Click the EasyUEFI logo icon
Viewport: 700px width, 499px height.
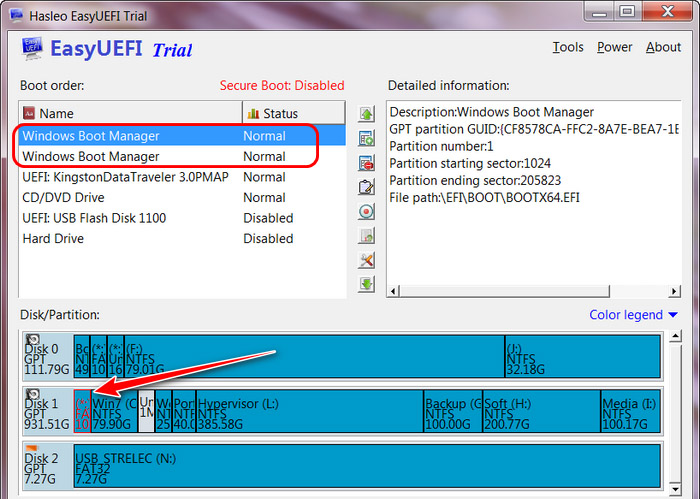pyautogui.click(x=32, y=48)
